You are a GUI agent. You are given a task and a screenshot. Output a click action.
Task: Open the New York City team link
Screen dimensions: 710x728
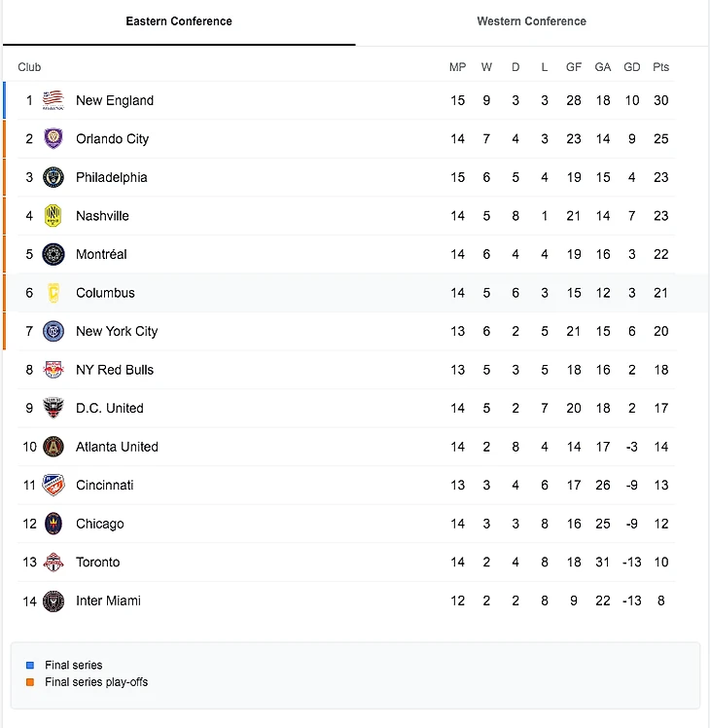pyautogui.click(x=117, y=331)
